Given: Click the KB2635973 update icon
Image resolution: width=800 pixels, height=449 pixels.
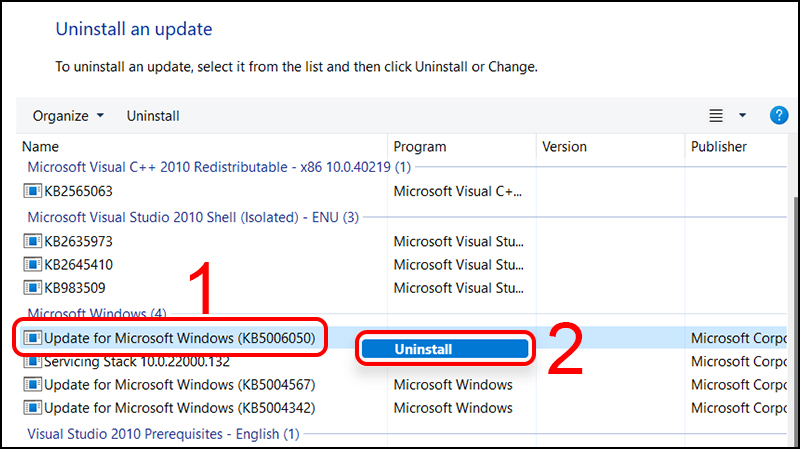Looking at the screenshot, I should pyautogui.click(x=33, y=241).
